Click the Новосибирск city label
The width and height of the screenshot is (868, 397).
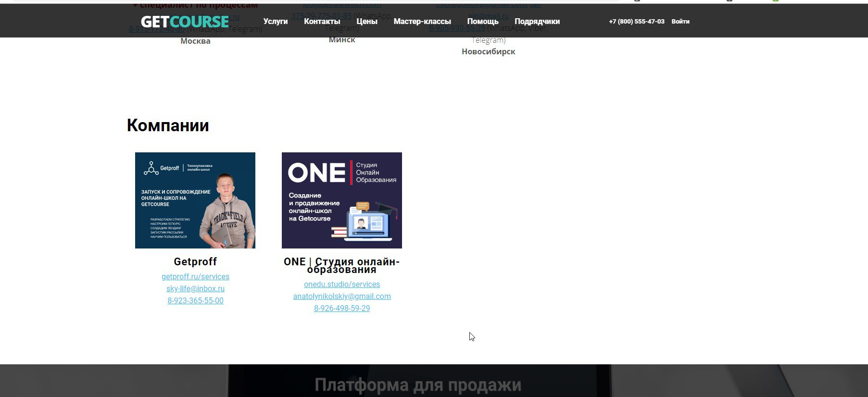point(488,51)
